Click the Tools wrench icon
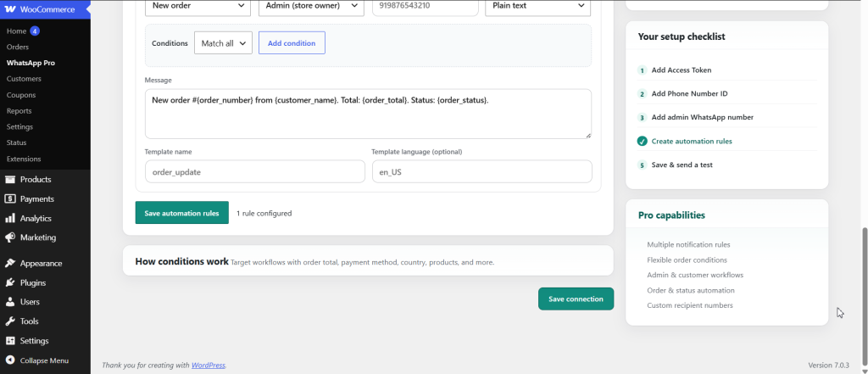Screen dimensions: 868x374 click(x=10, y=321)
